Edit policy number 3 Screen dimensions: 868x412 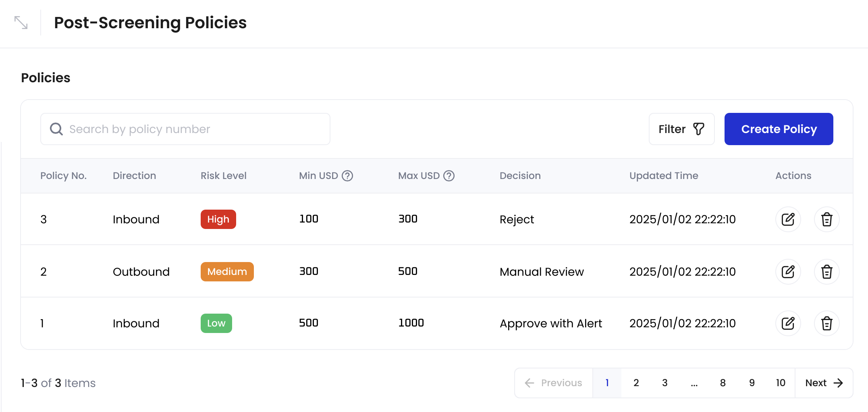788,219
